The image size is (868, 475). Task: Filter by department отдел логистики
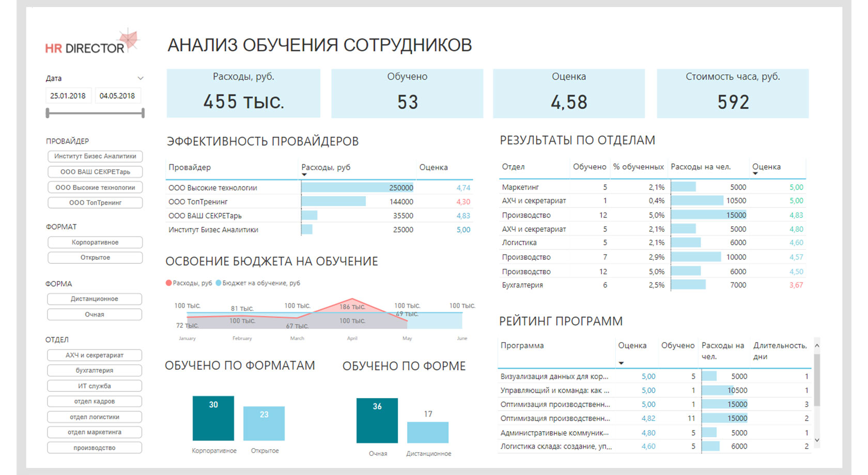(x=95, y=417)
